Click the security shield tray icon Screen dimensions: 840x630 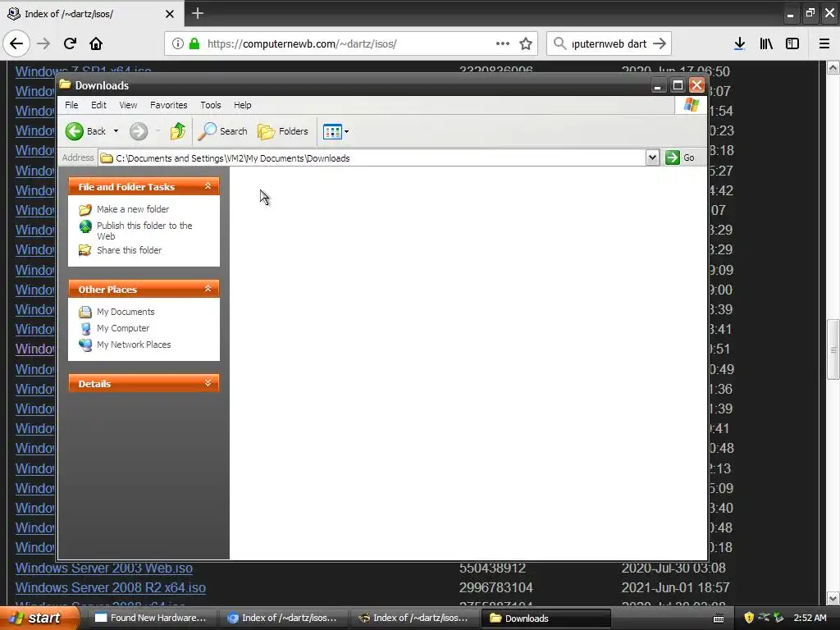[749, 618]
